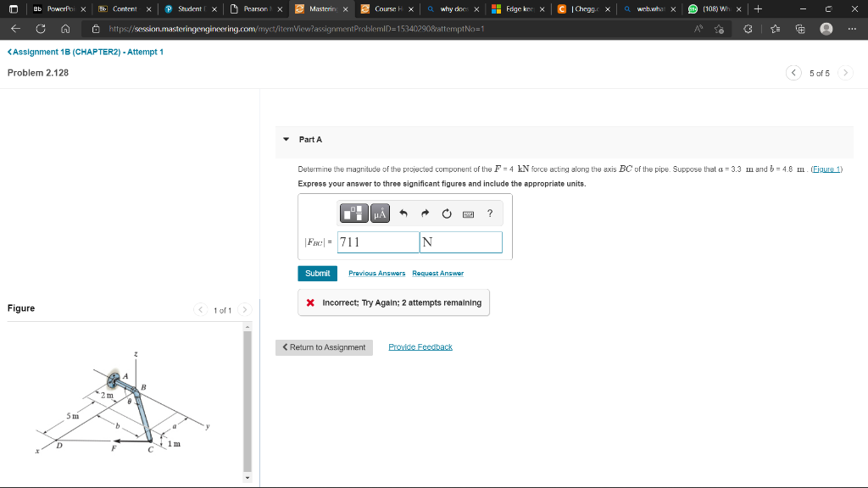Submit the answer

coord(317,273)
